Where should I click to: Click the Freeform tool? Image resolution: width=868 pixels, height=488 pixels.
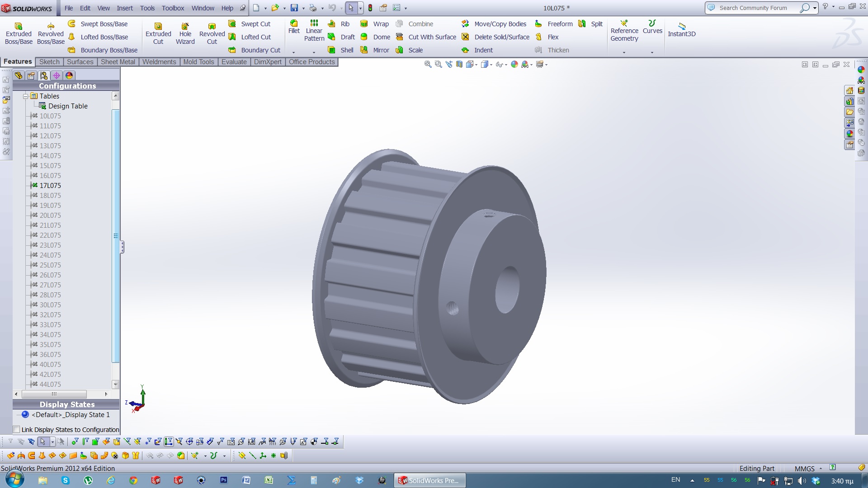pos(554,24)
